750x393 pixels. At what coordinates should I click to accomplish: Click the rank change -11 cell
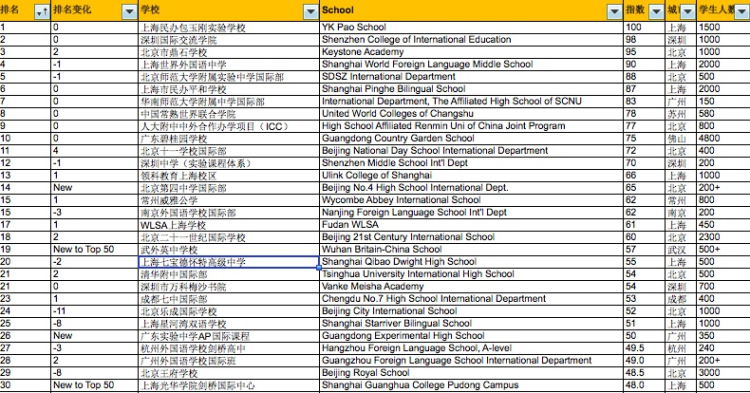click(95, 311)
